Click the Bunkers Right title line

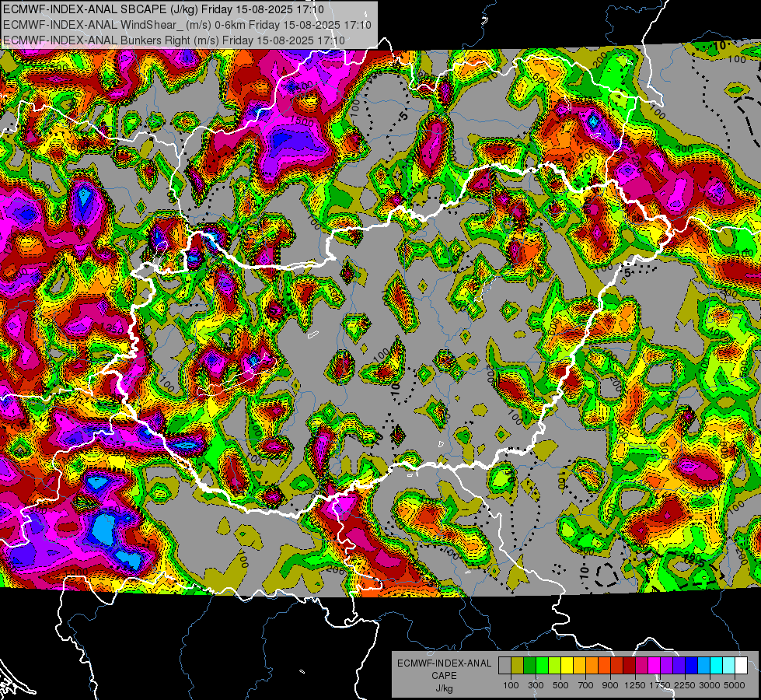(174, 40)
